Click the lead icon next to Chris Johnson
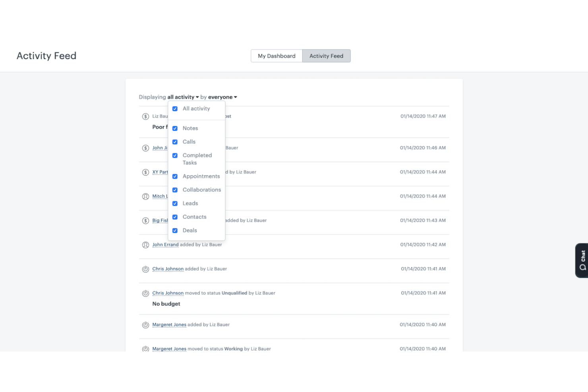The image size is (588, 392). pos(146,269)
